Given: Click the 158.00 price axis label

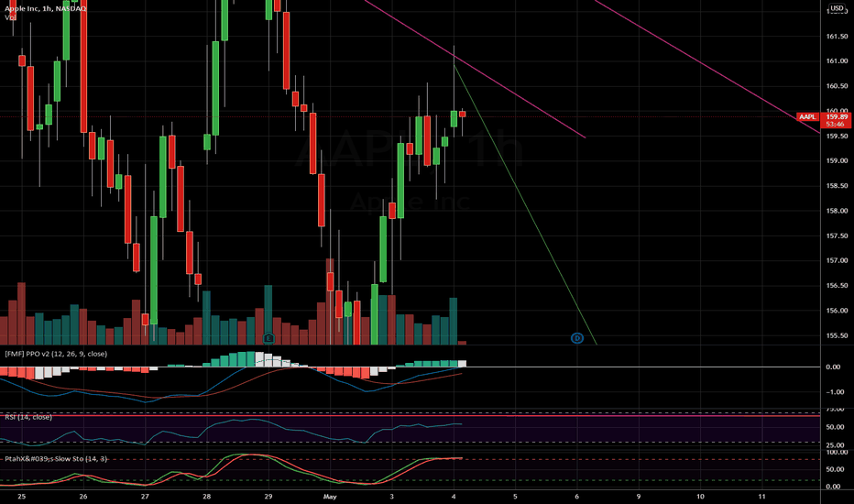Looking at the screenshot, I should [x=837, y=211].
